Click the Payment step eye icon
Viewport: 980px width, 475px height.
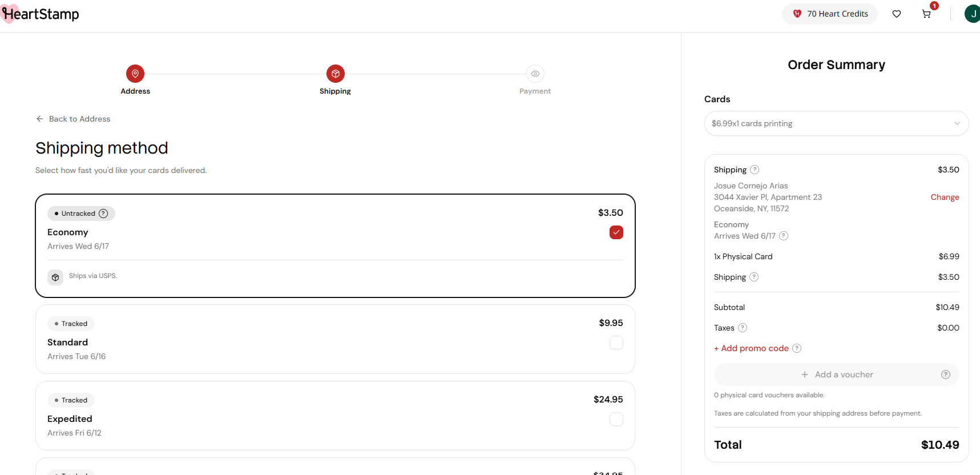(535, 74)
